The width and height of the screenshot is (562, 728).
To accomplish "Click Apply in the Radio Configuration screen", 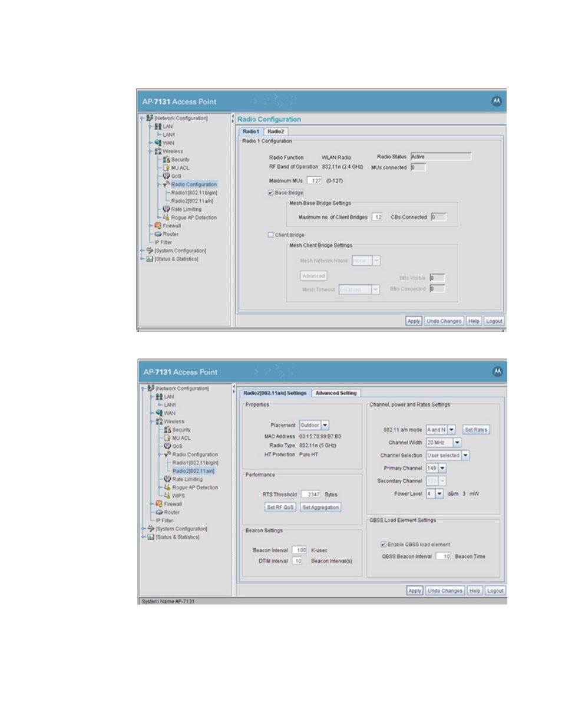I will coord(414,321).
